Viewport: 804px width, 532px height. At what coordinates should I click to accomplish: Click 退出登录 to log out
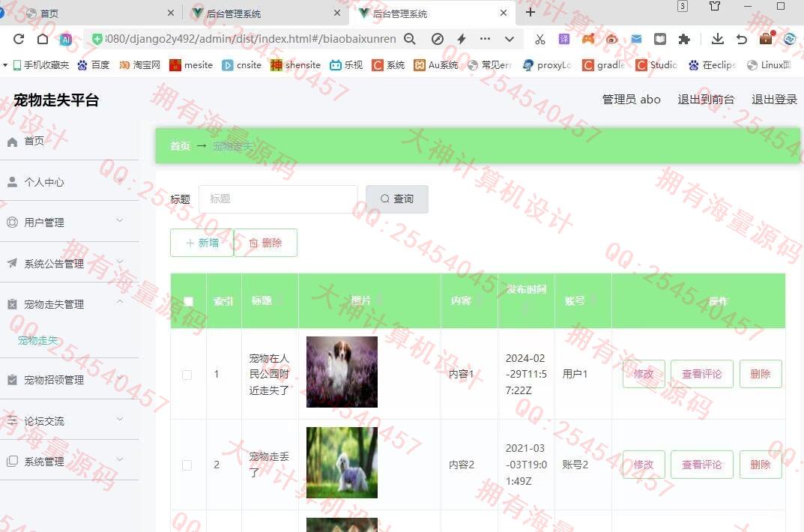point(774,100)
